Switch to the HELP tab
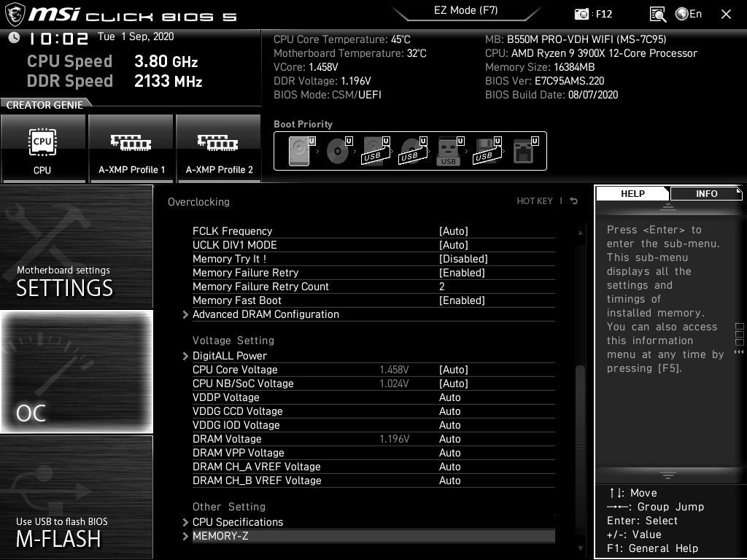Viewport: 747px width, 560px height. click(632, 194)
